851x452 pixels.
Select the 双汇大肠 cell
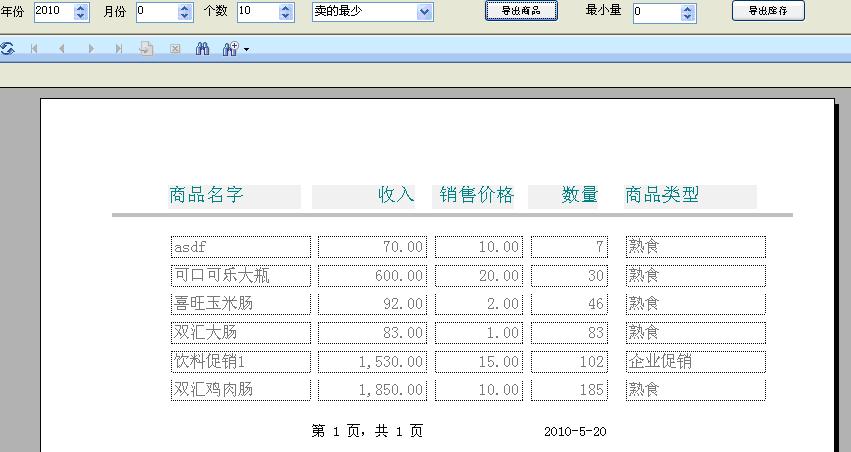[x=240, y=333]
